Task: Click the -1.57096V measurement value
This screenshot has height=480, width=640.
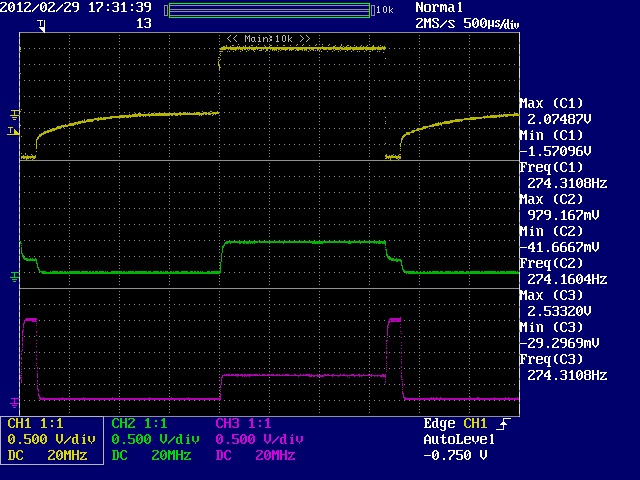Action: coord(556,151)
